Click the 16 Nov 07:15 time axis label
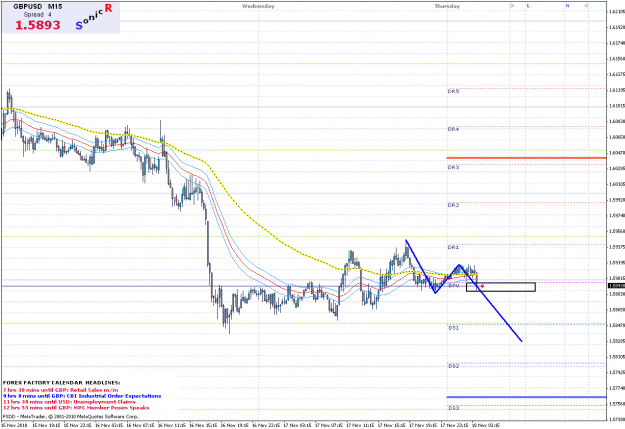 [140, 425]
